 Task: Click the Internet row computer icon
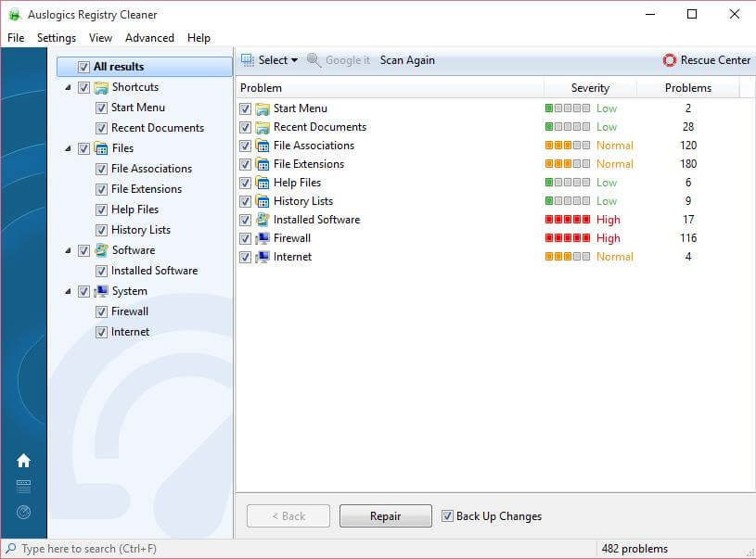click(263, 257)
